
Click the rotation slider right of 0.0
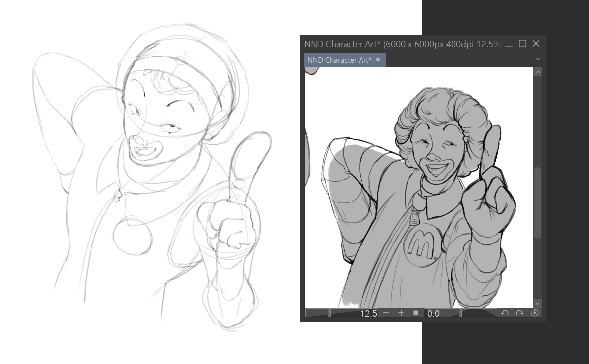[478, 313]
